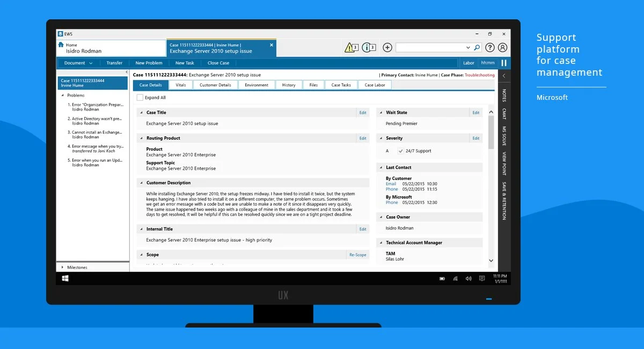Collapse the Case Owner section
The height and width of the screenshot is (349, 644).
[380, 217]
